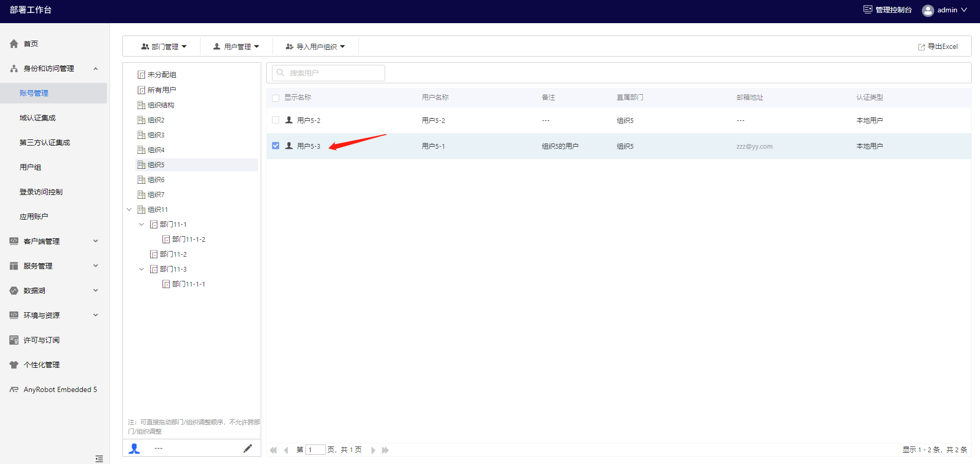Go to previous page icon

point(286,450)
